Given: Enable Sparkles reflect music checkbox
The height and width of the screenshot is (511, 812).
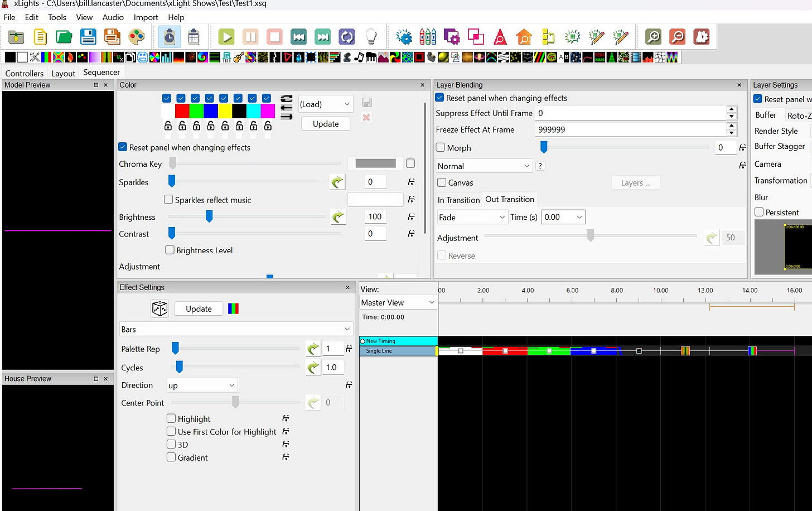Looking at the screenshot, I should point(168,200).
